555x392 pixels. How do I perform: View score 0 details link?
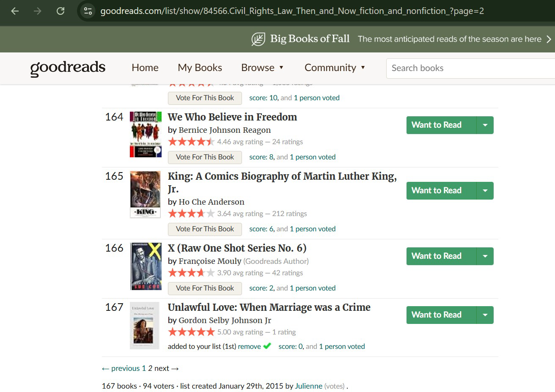(x=290, y=346)
